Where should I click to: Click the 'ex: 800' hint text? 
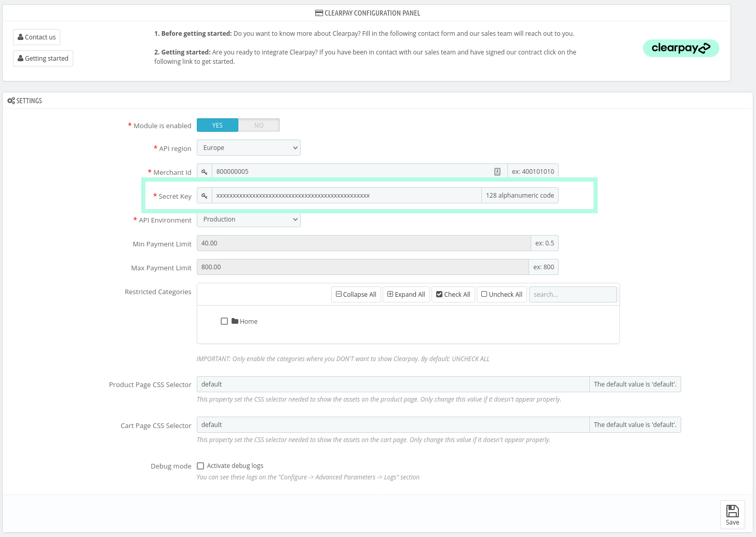click(544, 267)
